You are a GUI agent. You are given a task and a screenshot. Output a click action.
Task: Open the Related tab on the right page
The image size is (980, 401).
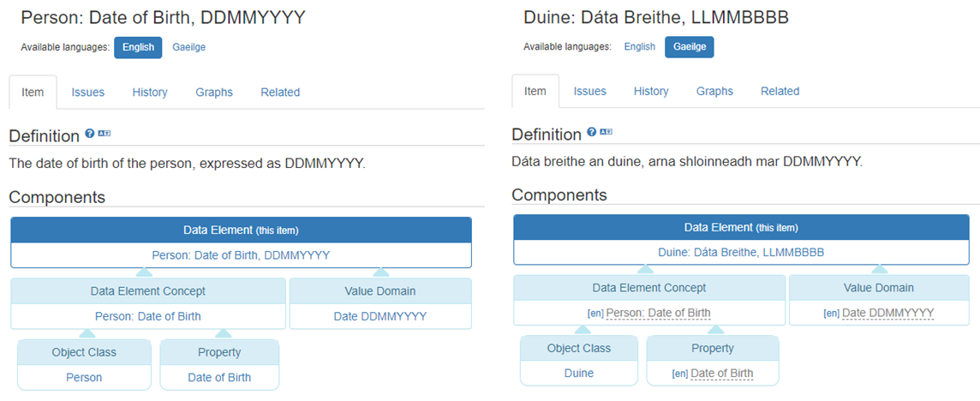click(780, 91)
